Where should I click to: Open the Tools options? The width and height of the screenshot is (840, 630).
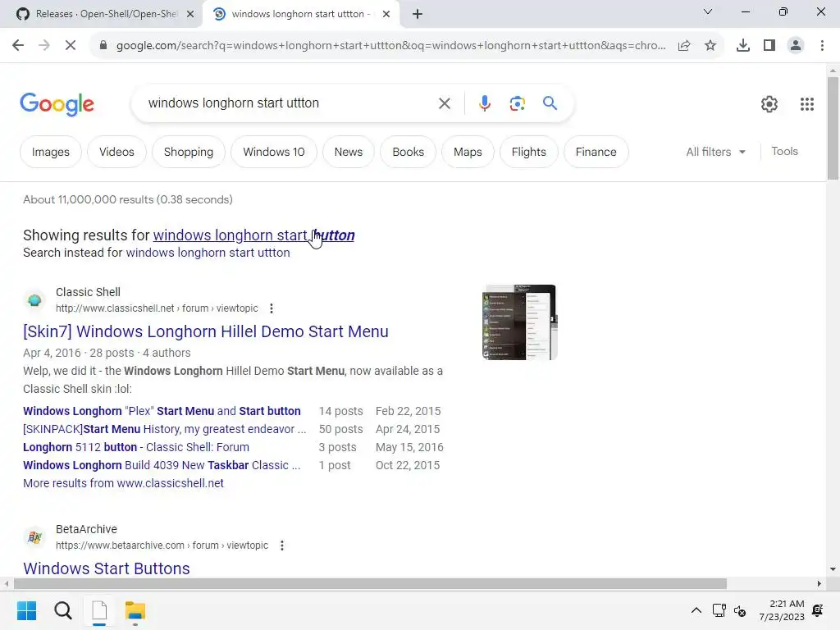(784, 152)
